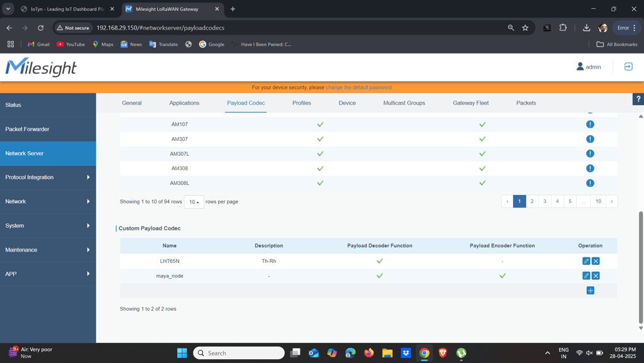Select Network Server in the sidebar
The height and width of the screenshot is (363, 644).
tap(48, 154)
